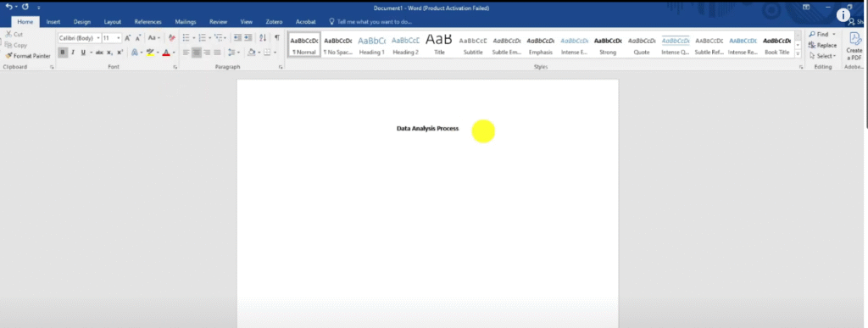The image size is (868, 328).
Task: Open the Mailings tab
Action: pos(186,22)
